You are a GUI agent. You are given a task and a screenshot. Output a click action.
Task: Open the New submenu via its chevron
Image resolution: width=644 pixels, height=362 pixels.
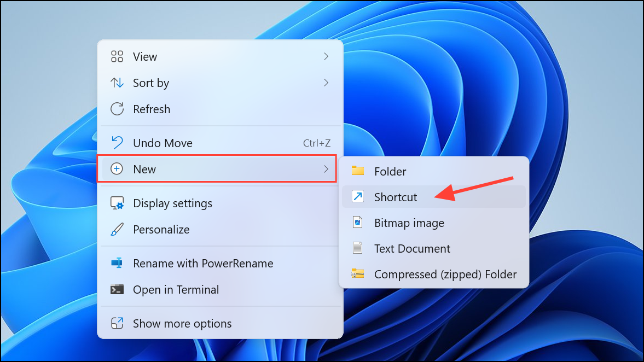point(326,169)
